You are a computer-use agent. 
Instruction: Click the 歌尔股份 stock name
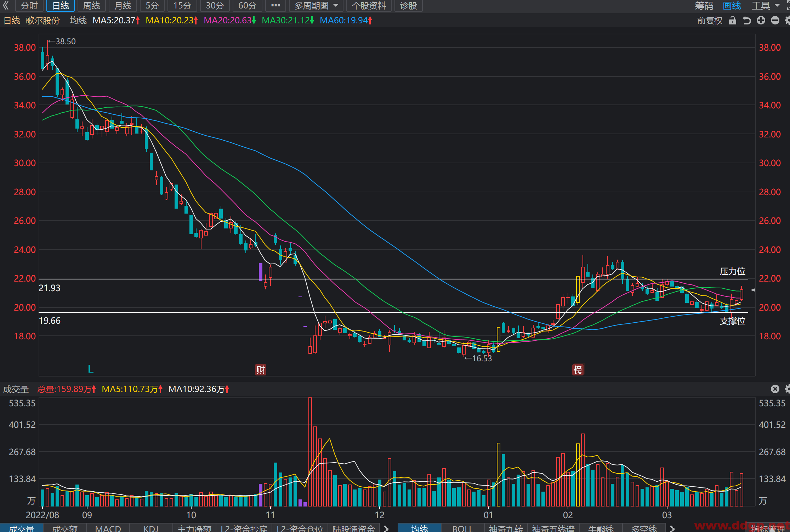[42, 21]
